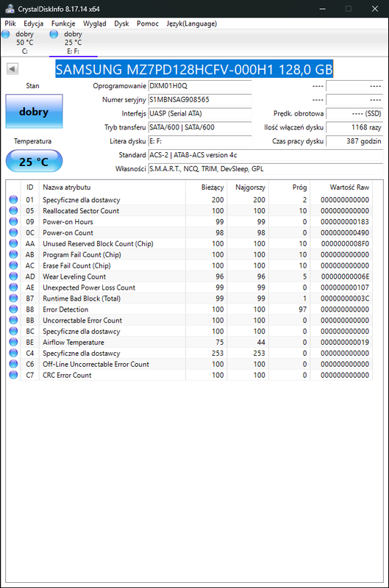Screen dimensions: 389x588
Task: Select the E: F: drive tab at 25 °C
Action: (73, 43)
